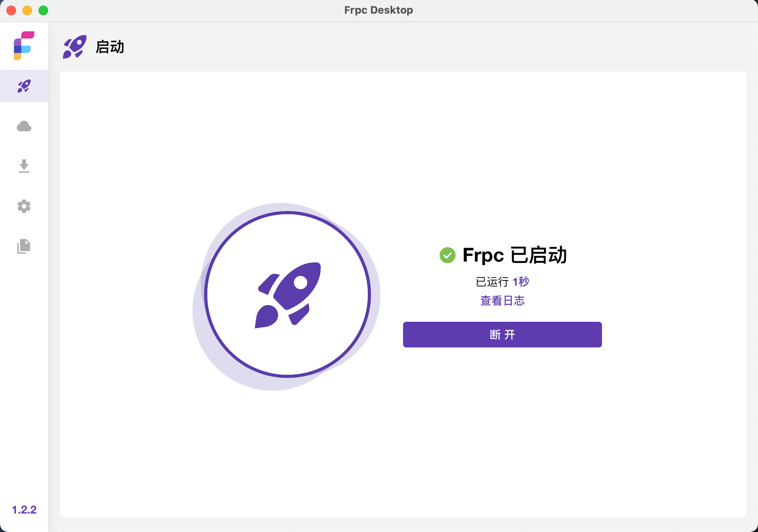Click the purple 1秒 running time value
758x532 pixels.
pyautogui.click(x=521, y=282)
